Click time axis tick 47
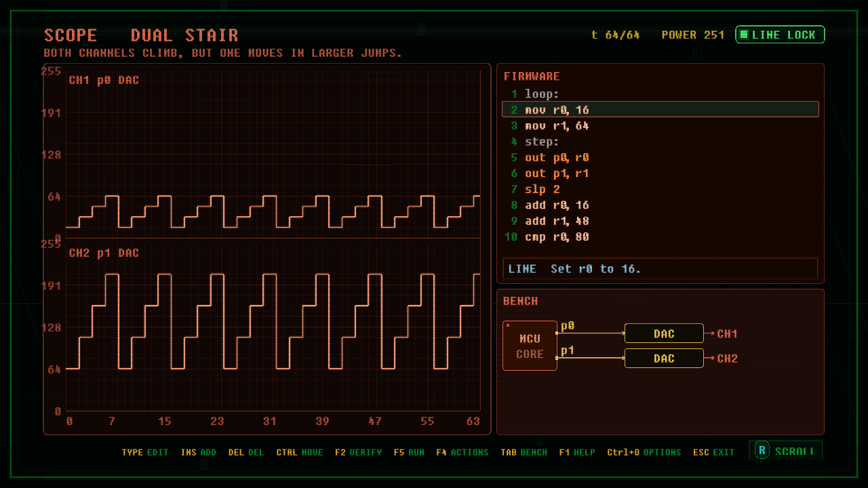The image size is (868, 488). [x=375, y=422]
